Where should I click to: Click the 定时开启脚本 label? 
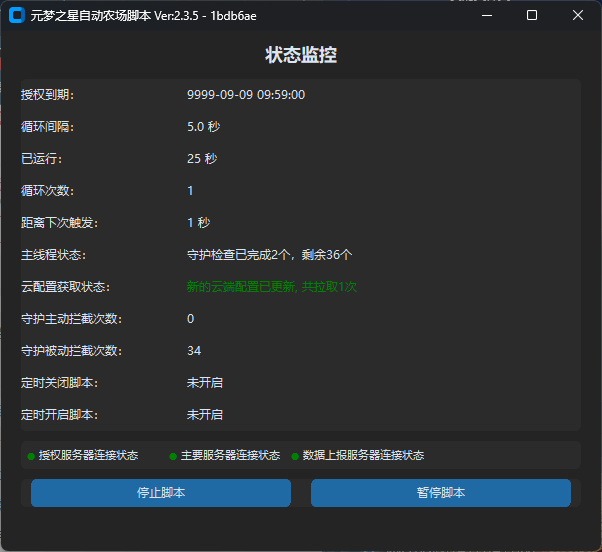click(x=60, y=415)
